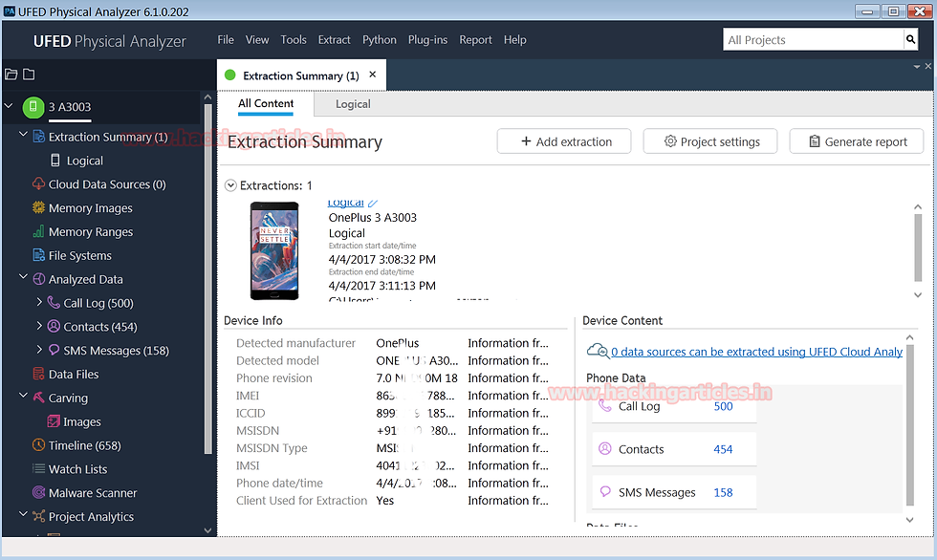Open the tab list dropdown arrow
Viewport: 937px width, 560px height.
tap(917, 67)
